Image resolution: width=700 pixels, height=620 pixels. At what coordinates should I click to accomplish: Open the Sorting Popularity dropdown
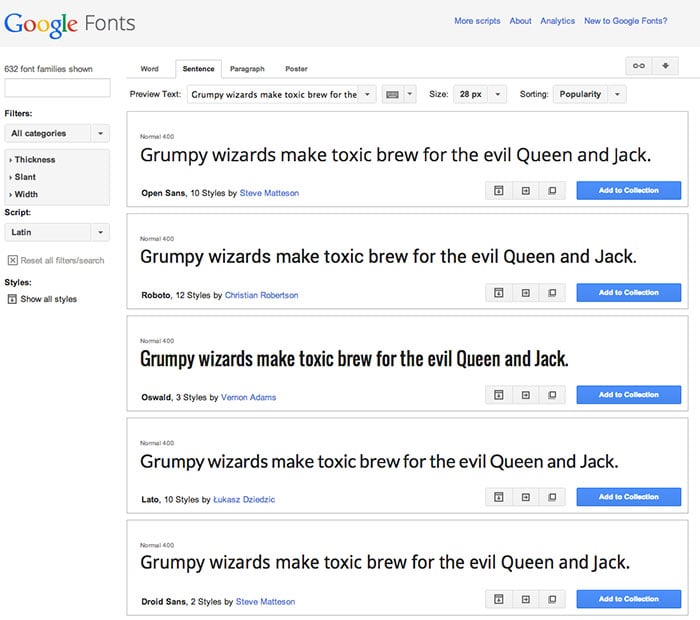(589, 95)
